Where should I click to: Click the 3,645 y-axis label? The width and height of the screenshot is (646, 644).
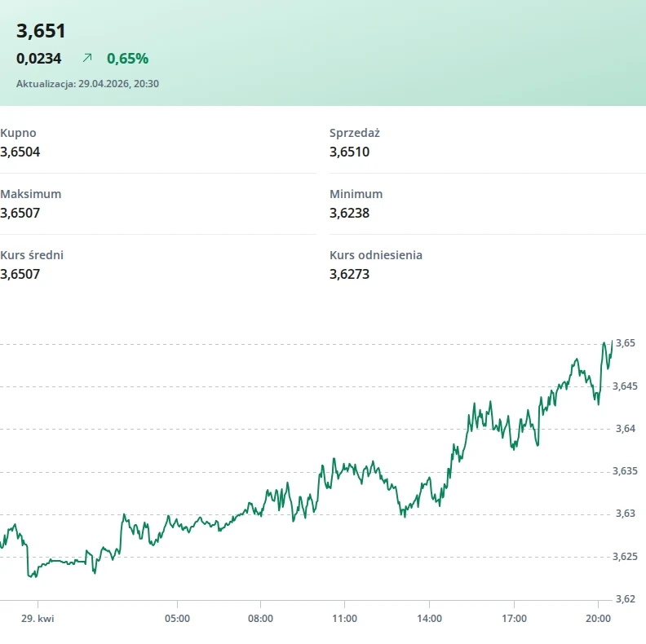pyautogui.click(x=625, y=386)
